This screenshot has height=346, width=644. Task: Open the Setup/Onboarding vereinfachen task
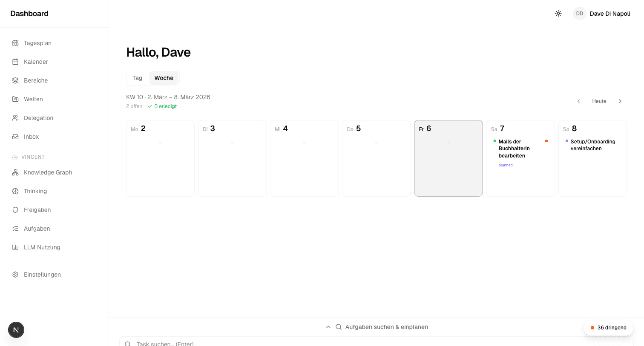coord(592,145)
